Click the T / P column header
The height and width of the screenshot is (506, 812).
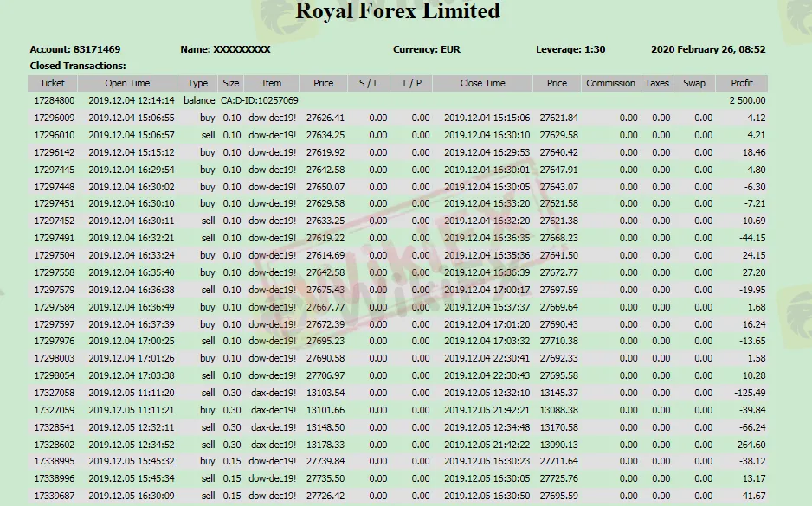(411, 83)
